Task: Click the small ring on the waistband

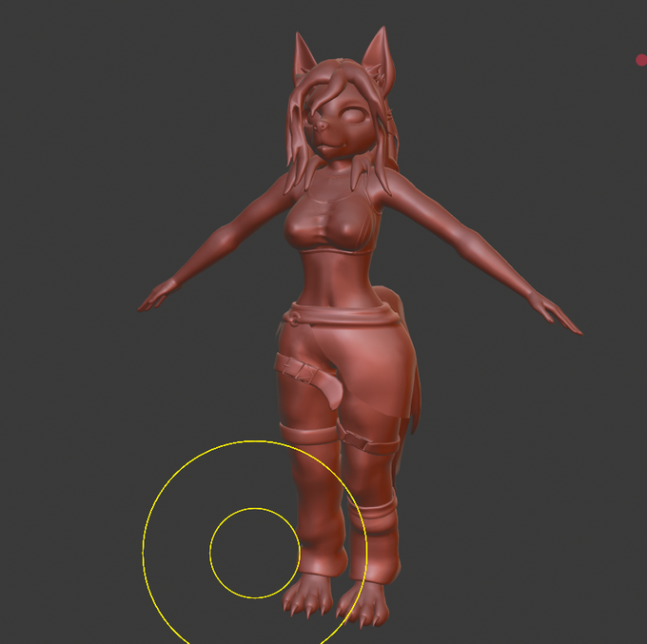Action: pos(295,319)
